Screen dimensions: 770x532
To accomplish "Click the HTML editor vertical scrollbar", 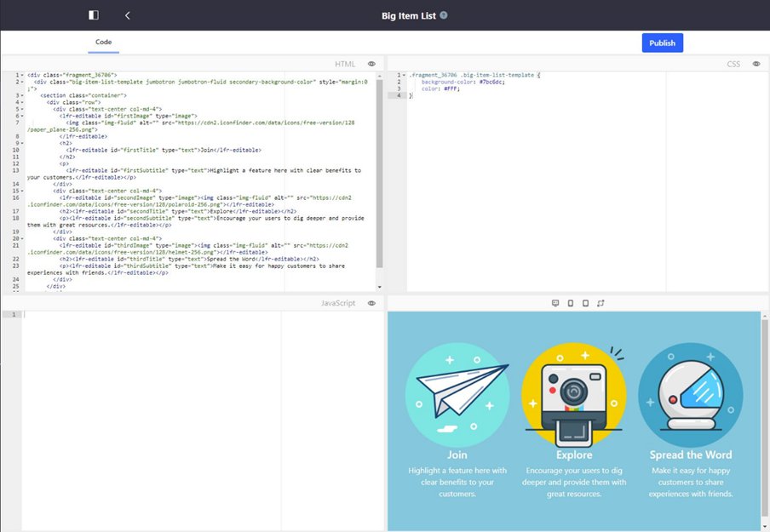I will click(379, 170).
